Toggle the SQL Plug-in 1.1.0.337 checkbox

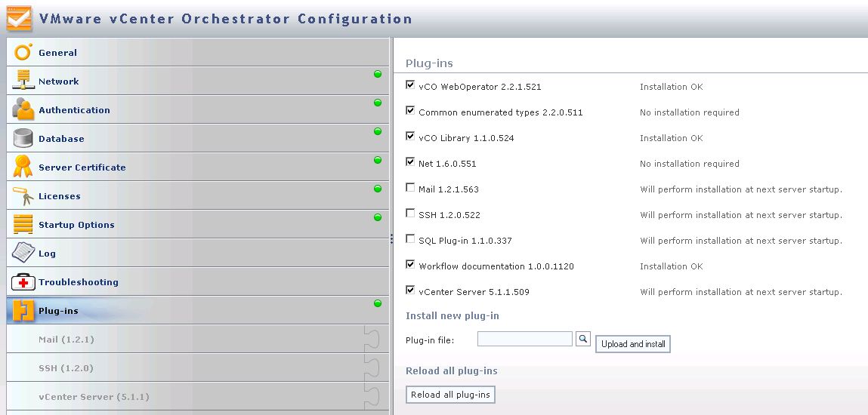tap(410, 239)
